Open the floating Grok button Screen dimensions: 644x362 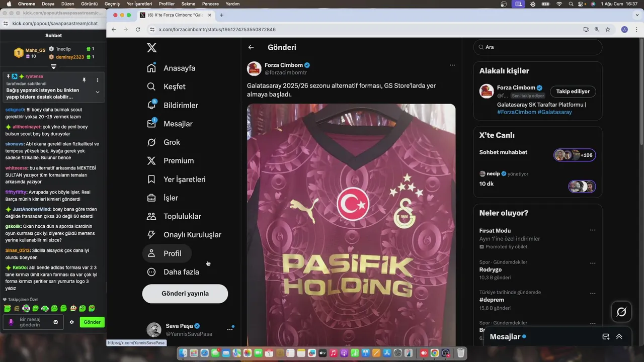coord(621,312)
